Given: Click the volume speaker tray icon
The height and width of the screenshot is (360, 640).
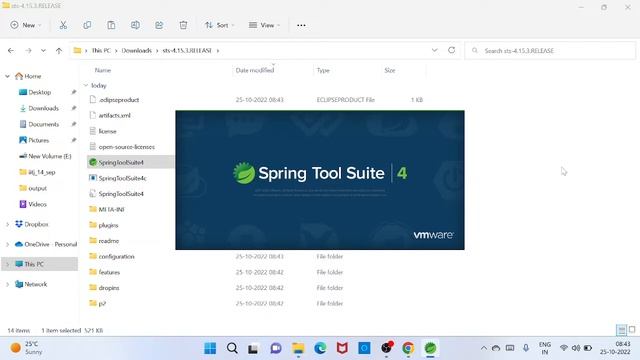Looking at the screenshot, I should click(576, 348).
